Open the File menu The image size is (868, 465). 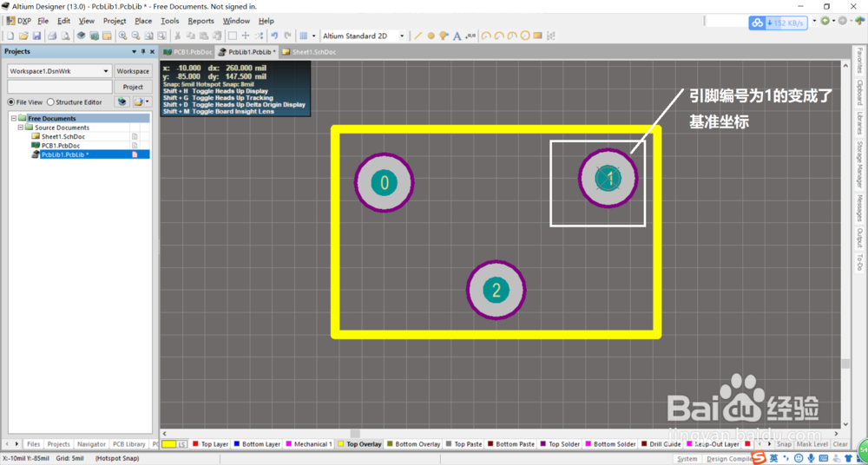tap(43, 21)
